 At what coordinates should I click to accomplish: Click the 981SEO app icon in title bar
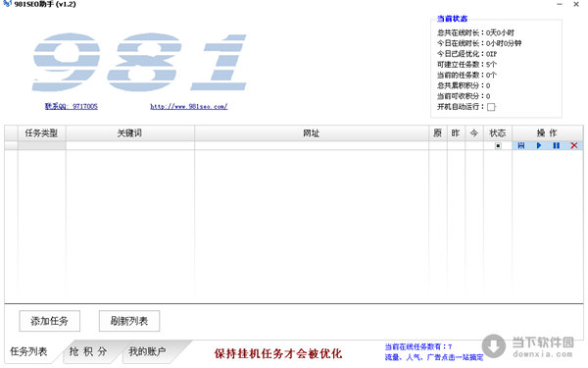pyautogui.click(x=7, y=4)
